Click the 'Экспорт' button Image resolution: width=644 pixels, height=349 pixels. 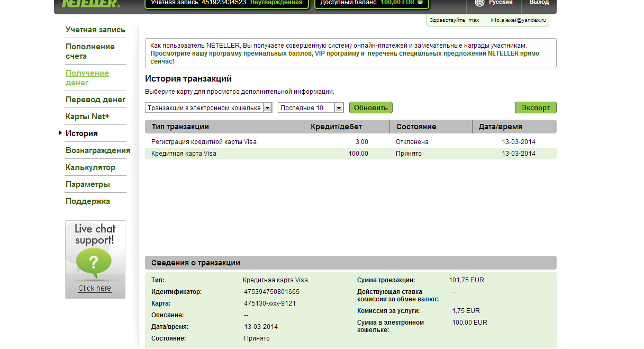(536, 108)
